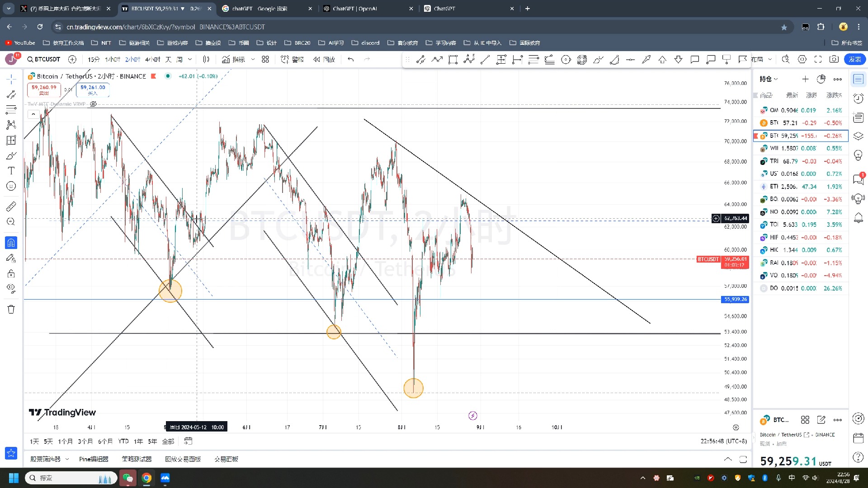Open the calendar panel icon
The height and width of the screenshot is (488, 868).
coord(858,438)
